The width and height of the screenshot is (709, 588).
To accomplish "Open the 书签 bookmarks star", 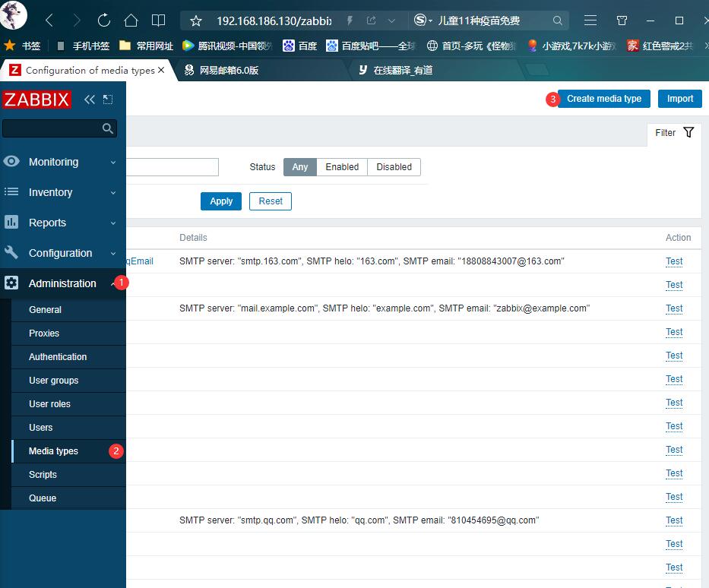I will 22,46.
